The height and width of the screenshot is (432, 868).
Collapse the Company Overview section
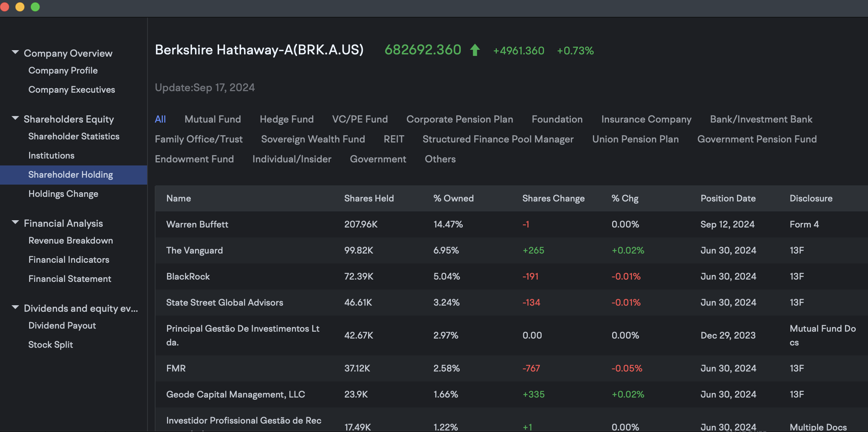(15, 52)
